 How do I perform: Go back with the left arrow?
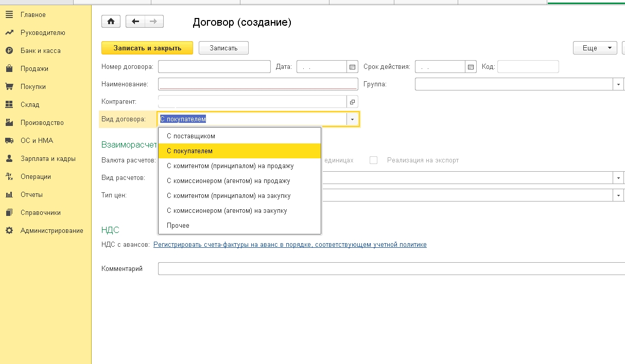(x=135, y=21)
